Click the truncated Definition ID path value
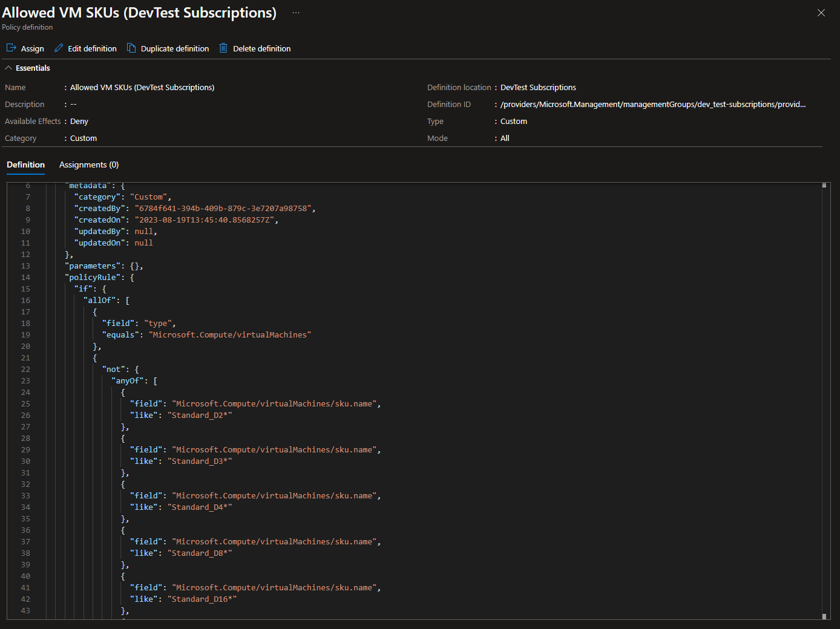Screen dimensions: 840x629 [653, 104]
